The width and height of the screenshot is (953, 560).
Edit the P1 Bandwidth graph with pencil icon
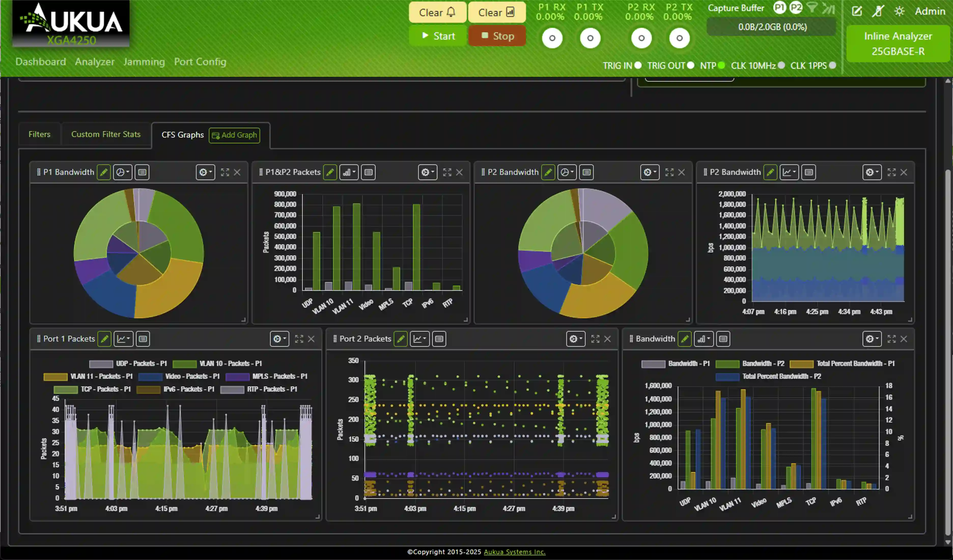tap(104, 172)
